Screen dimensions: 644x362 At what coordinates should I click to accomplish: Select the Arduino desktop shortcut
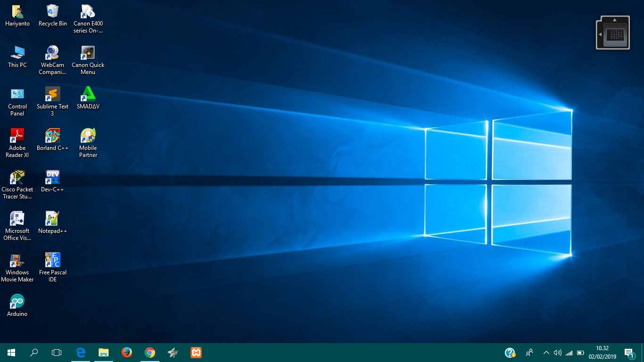pyautogui.click(x=17, y=306)
